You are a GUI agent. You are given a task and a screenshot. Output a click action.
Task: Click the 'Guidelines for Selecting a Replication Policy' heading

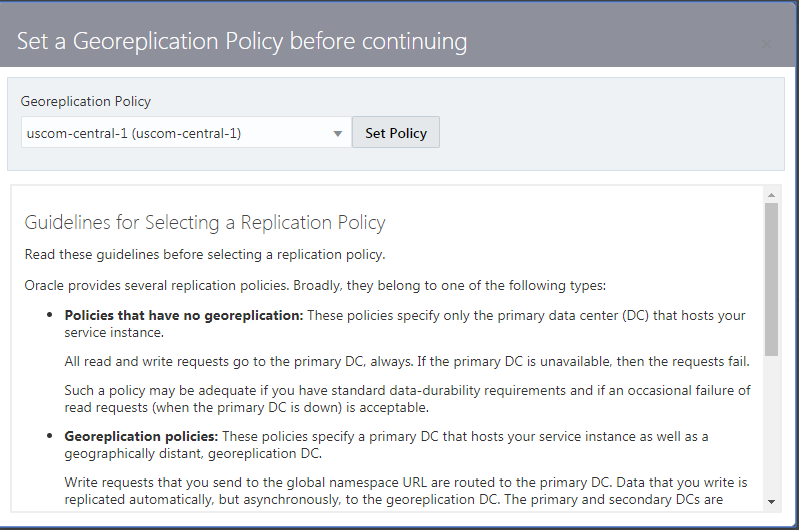pyautogui.click(x=205, y=222)
